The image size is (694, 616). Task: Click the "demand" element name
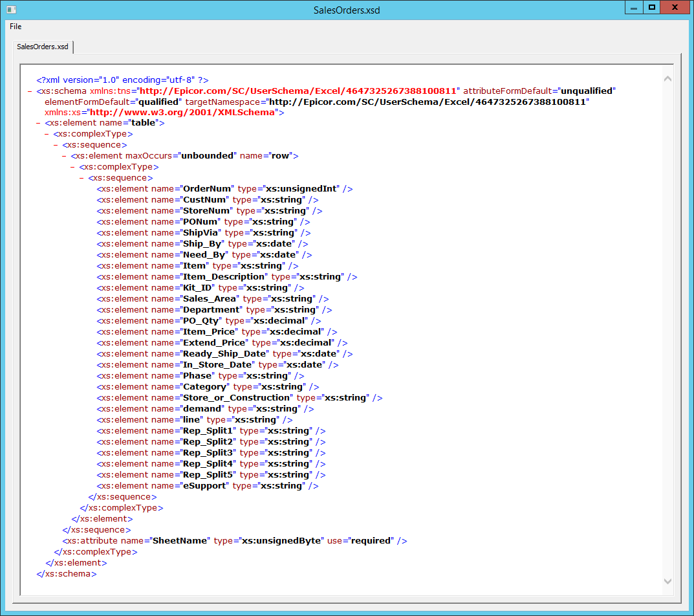pos(202,409)
